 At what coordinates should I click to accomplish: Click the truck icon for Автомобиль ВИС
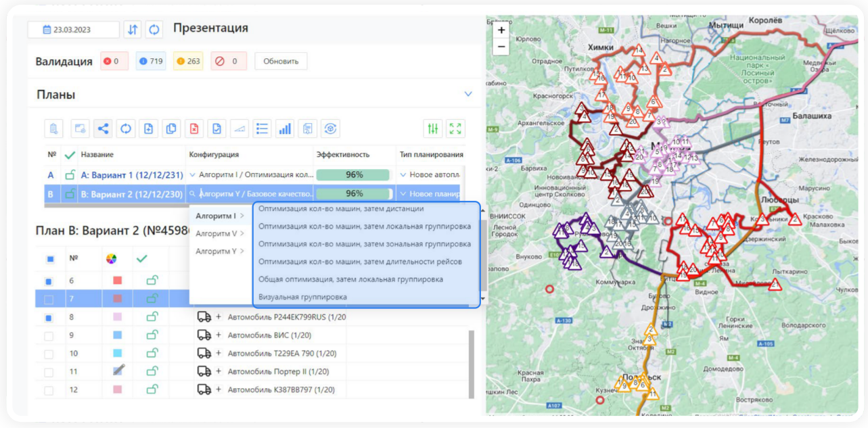[x=204, y=335]
